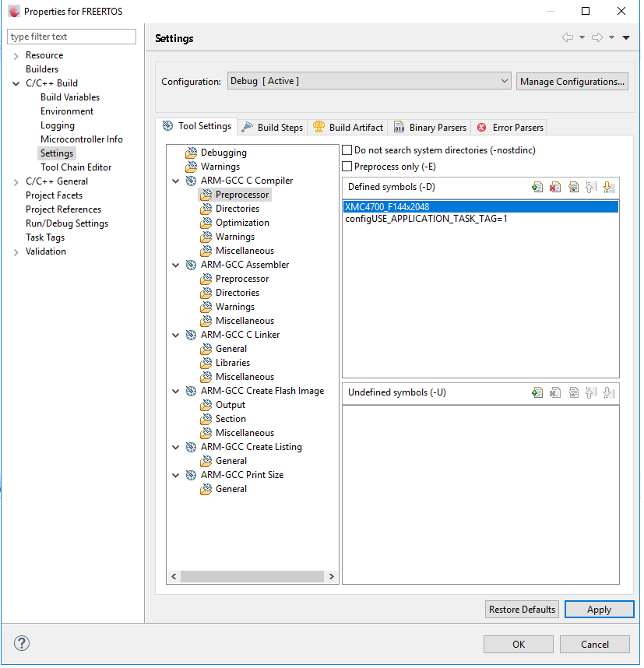Open the Configuration dropdown
Viewport: 644px width, 668px height.
(x=369, y=81)
